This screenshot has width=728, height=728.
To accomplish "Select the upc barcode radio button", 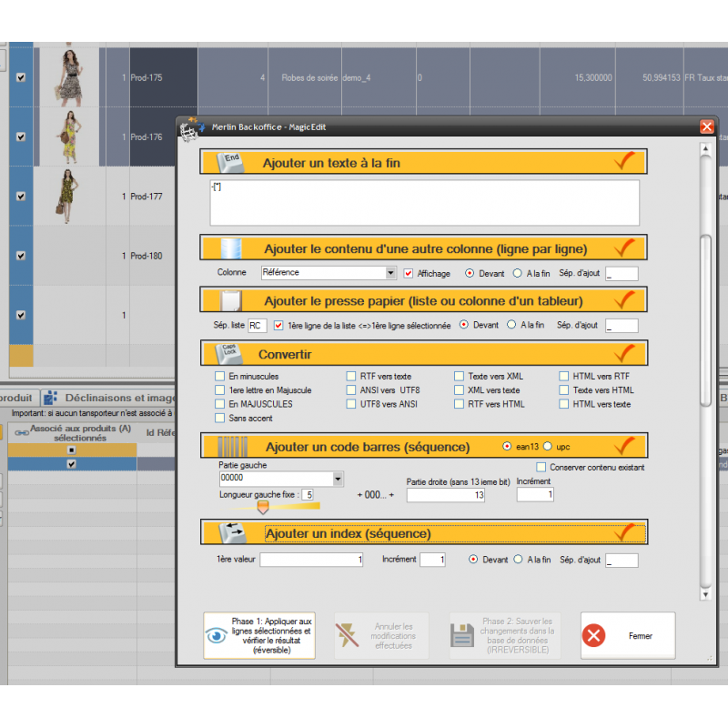I will point(548,447).
